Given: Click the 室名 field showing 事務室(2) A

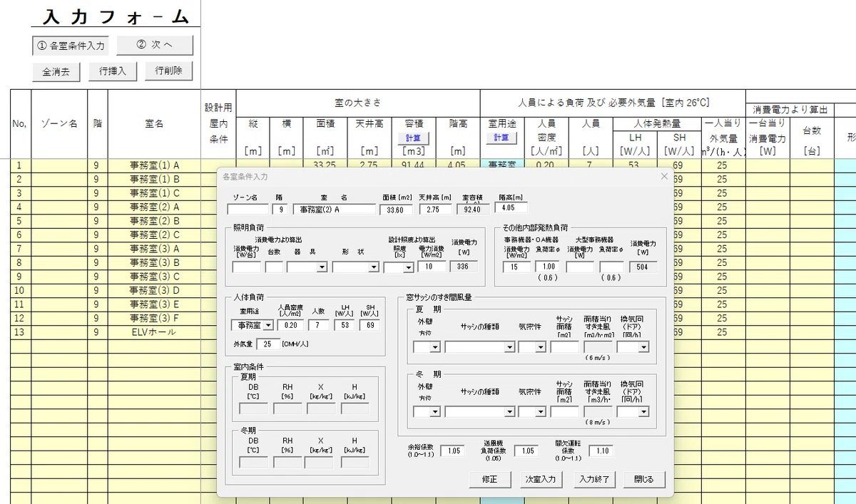Looking at the screenshot, I should [x=335, y=210].
